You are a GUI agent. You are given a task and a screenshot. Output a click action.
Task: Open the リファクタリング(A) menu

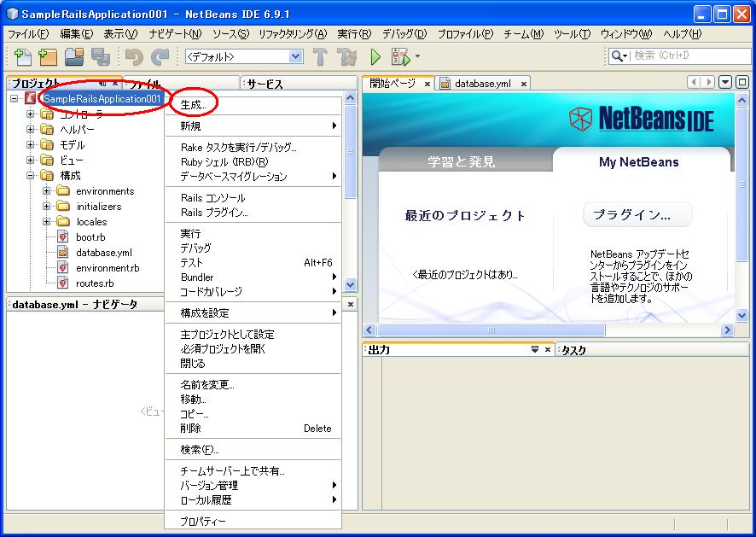293,34
